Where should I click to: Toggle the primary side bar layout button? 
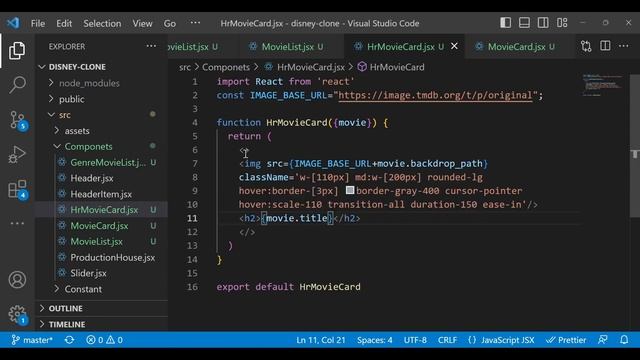tap(505, 23)
